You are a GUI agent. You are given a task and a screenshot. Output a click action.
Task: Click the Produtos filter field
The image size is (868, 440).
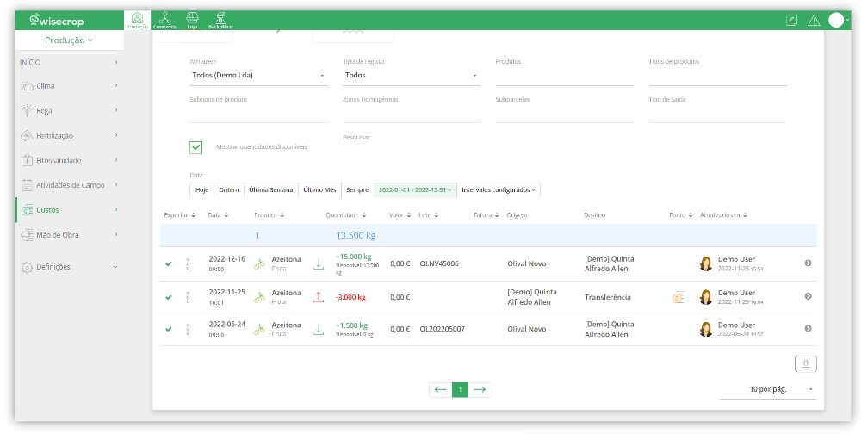pos(565,75)
